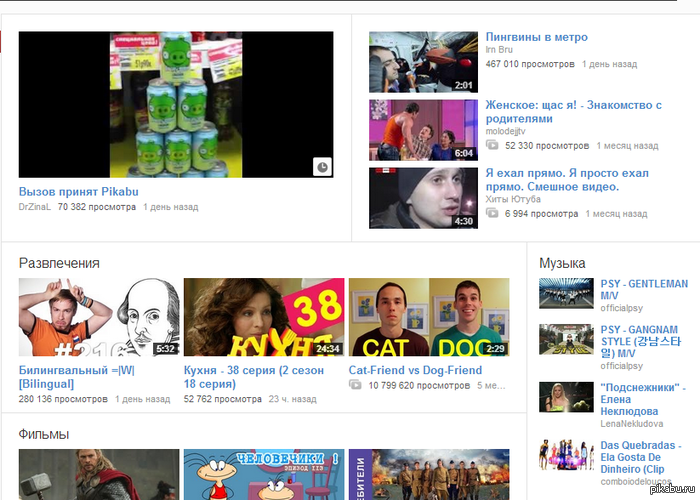700x500 pixels.
Task: Click the small icon beside 52 330 просмотров
Action: [x=493, y=146]
